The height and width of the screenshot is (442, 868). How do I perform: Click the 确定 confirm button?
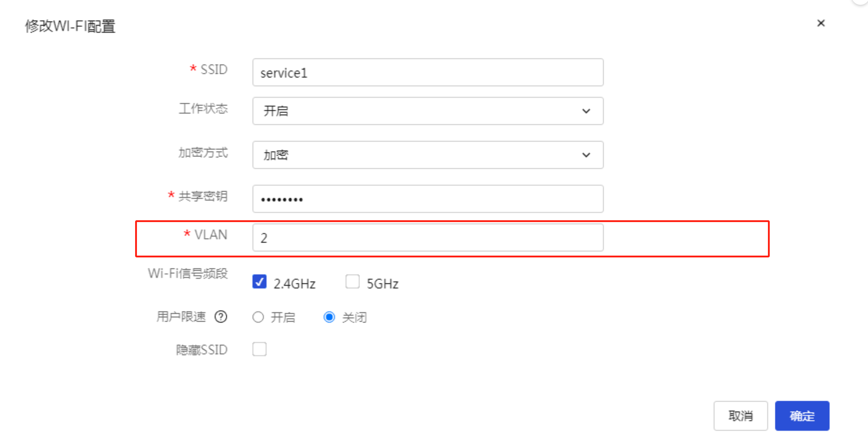(801, 416)
